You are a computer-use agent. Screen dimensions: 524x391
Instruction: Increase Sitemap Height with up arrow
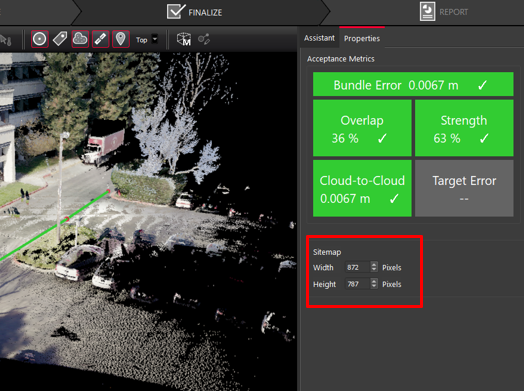(x=374, y=281)
